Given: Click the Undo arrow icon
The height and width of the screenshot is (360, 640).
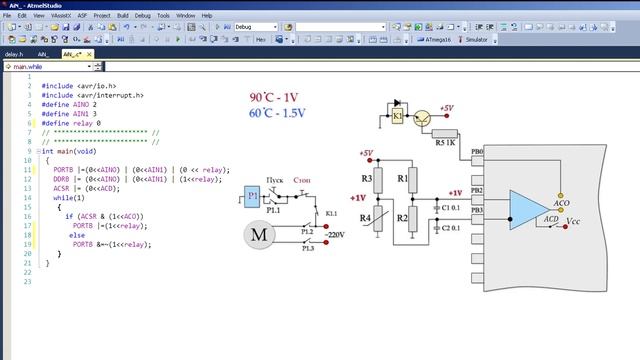Looking at the screenshot, I should pyautogui.click(x=127, y=27).
